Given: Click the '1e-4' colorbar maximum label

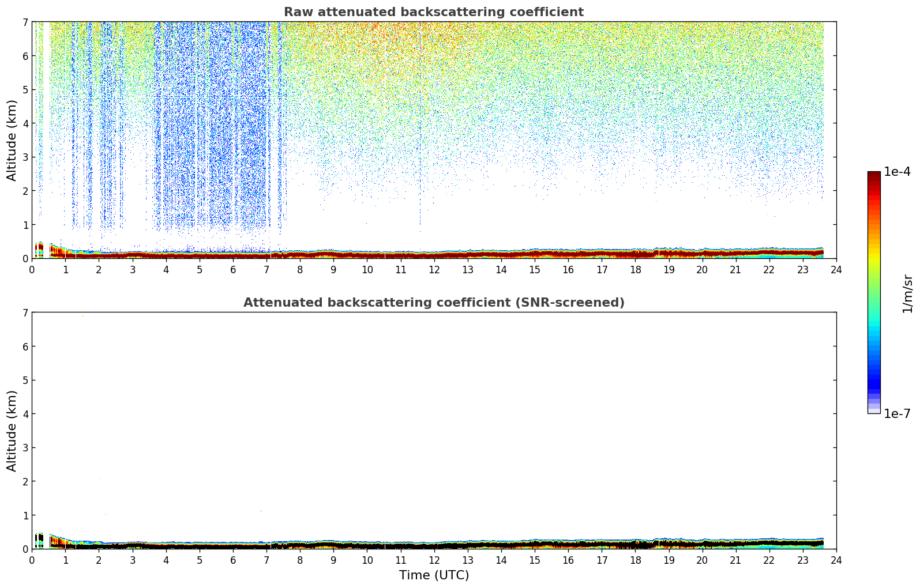Looking at the screenshot, I should 897,172.
